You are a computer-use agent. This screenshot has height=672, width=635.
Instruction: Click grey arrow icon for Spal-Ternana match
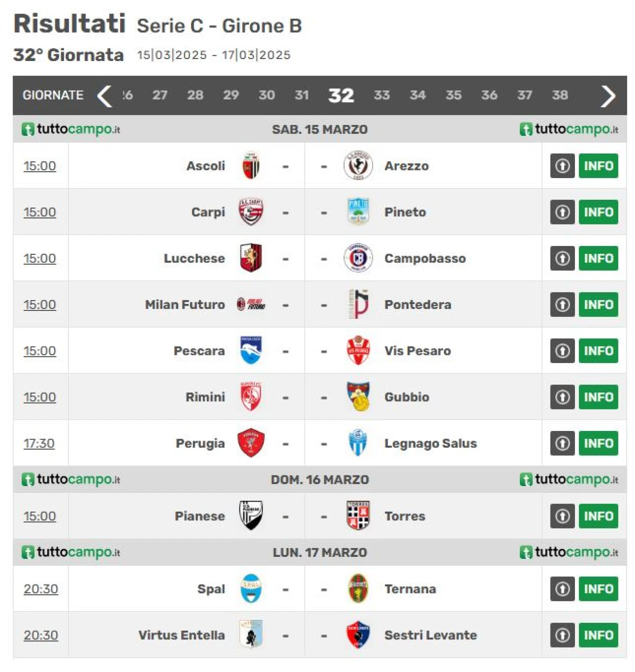pyautogui.click(x=562, y=589)
